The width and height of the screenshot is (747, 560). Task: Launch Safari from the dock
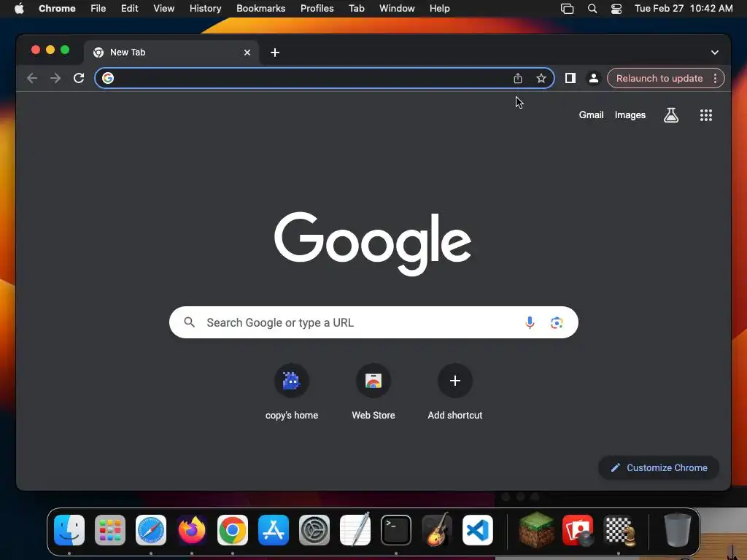[x=150, y=530]
